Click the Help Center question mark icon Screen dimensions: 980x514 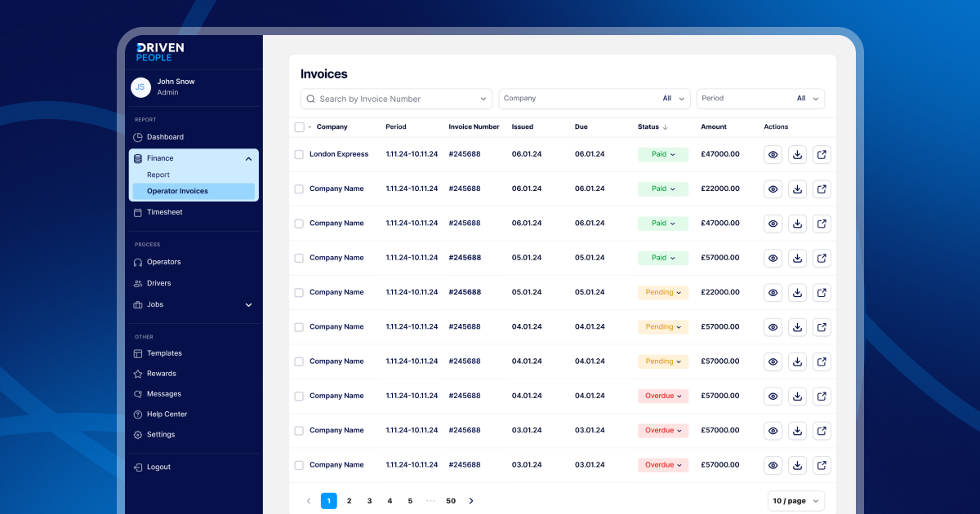138,414
